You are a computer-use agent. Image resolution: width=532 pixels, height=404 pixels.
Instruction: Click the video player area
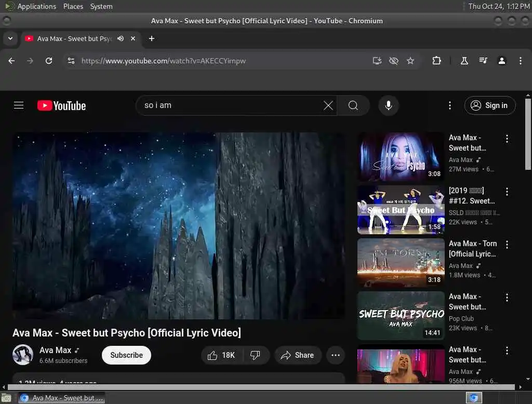point(179,225)
